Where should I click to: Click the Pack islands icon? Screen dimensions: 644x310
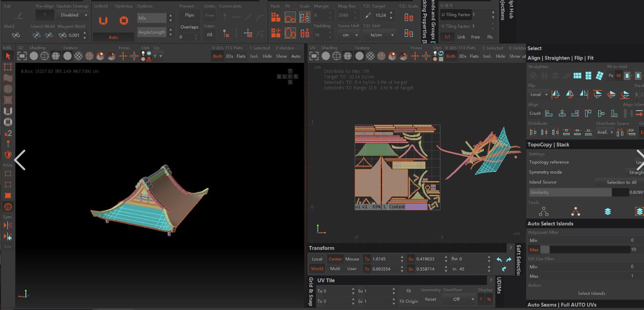click(x=275, y=17)
